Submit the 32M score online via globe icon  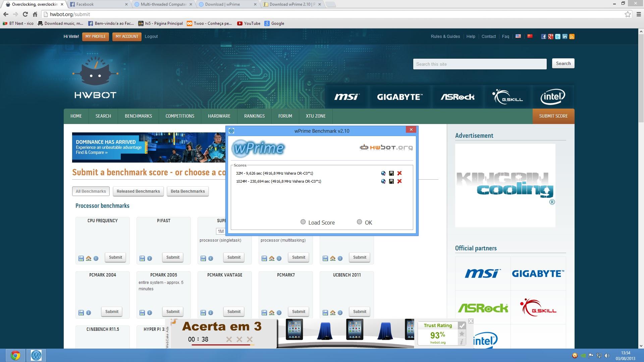coord(383,173)
